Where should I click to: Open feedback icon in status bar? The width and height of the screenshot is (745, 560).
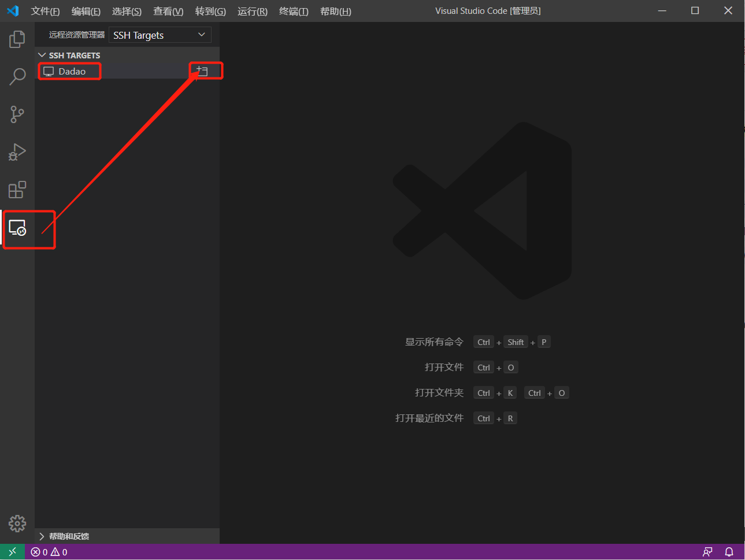coord(707,552)
